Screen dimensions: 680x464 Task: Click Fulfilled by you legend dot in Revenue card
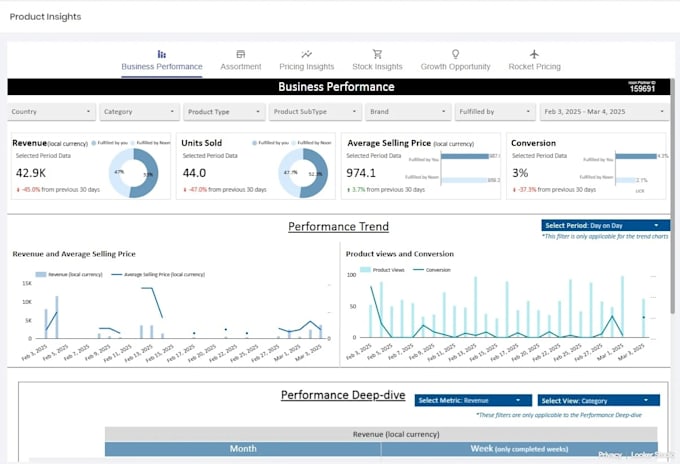click(x=94, y=143)
